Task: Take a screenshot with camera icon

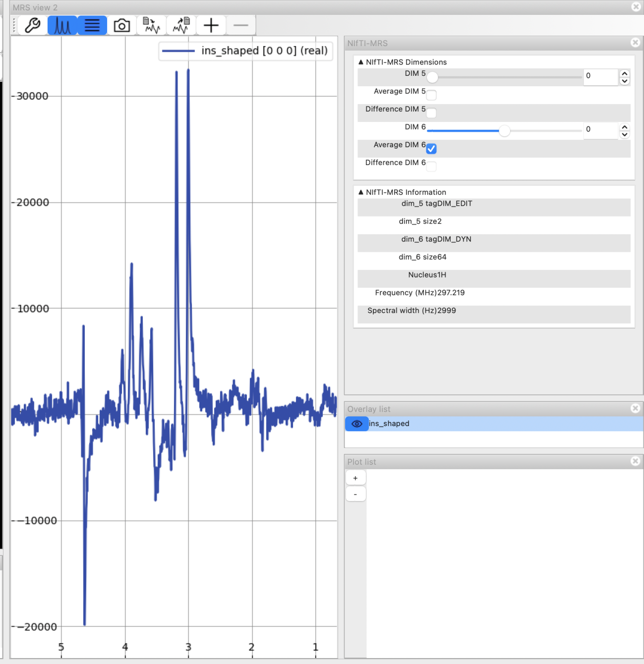Action: point(122,25)
